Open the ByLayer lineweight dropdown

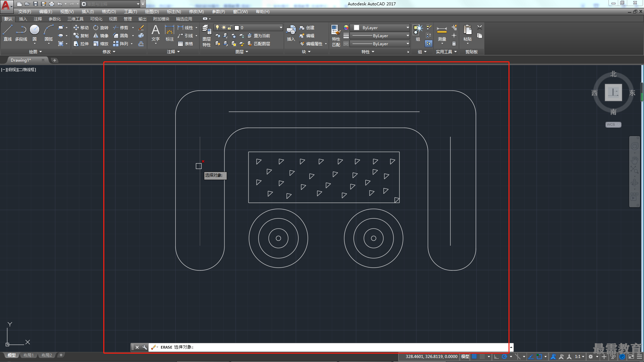380,36
